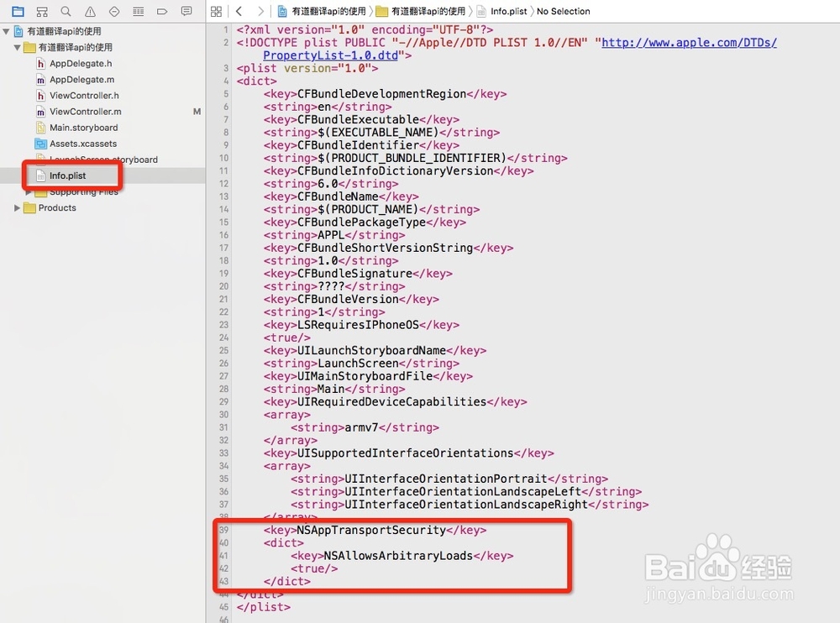Click the CFBundleSignature key line
Screen dimensions: 840x623
click(x=358, y=274)
